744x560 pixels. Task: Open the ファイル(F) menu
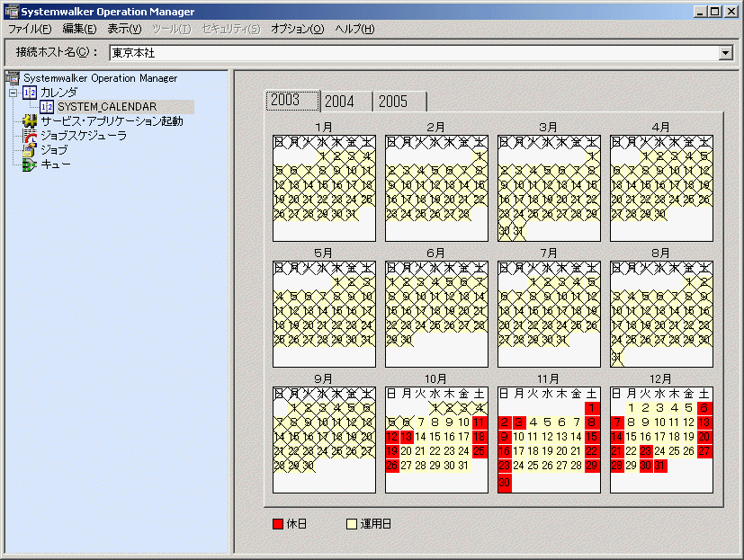(30, 29)
